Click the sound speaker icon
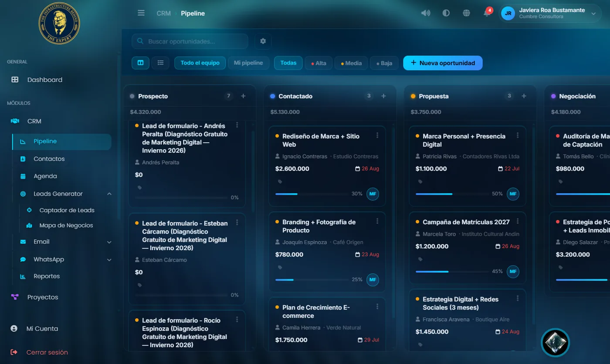The width and height of the screenshot is (610, 364). point(426,13)
